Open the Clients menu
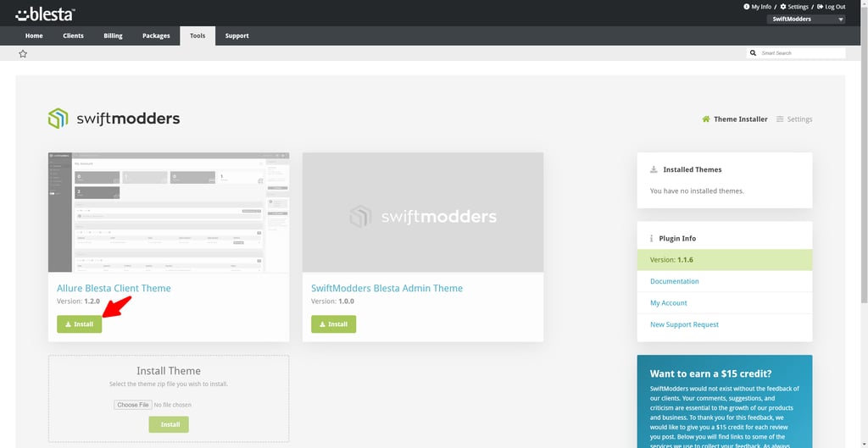 point(73,36)
